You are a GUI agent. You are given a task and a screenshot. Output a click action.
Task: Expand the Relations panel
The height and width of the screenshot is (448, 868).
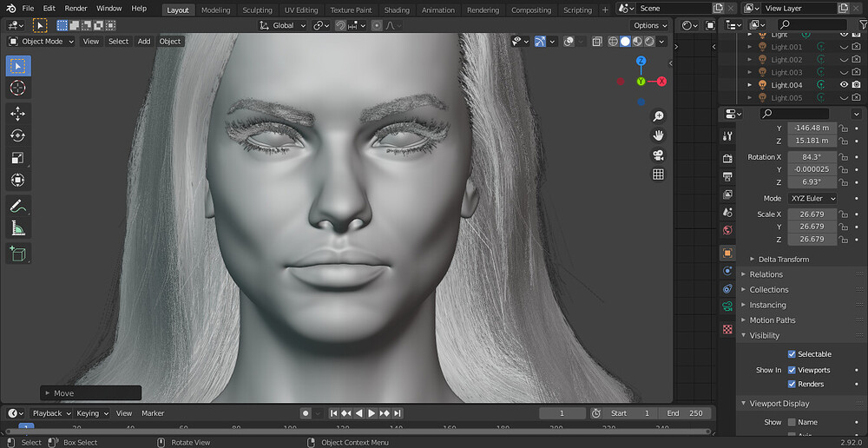pos(766,274)
